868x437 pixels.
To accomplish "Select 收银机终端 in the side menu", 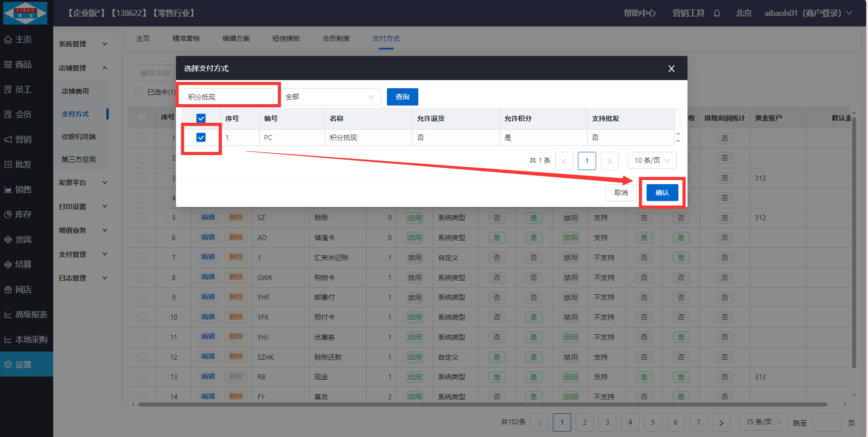I will (79, 136).
